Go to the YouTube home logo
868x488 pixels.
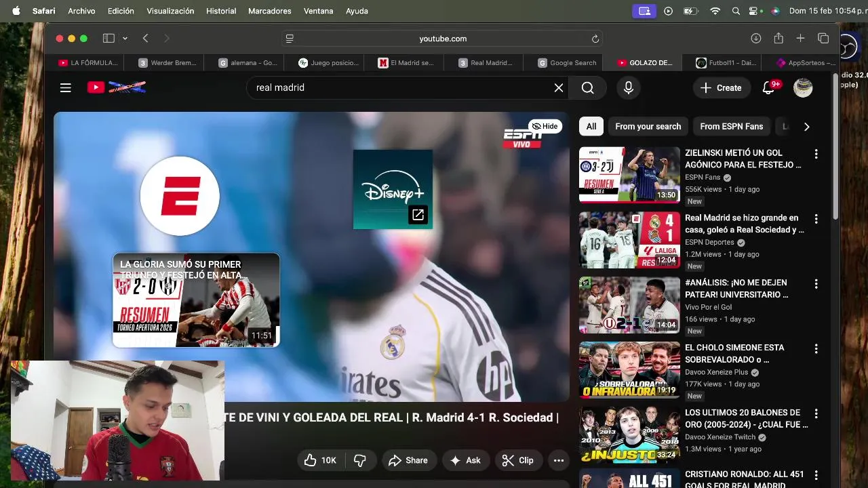pos(117,87)
